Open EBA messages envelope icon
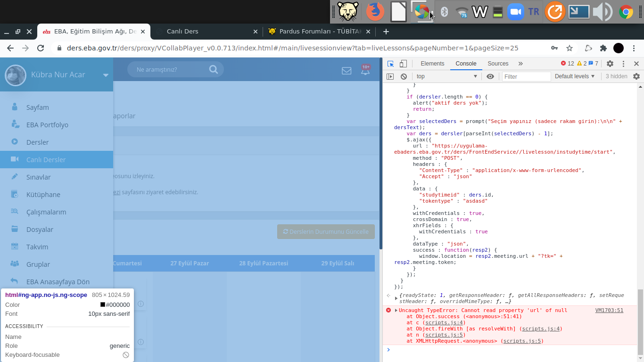Viewport: 644px width, 362px height. click(347, 71)
